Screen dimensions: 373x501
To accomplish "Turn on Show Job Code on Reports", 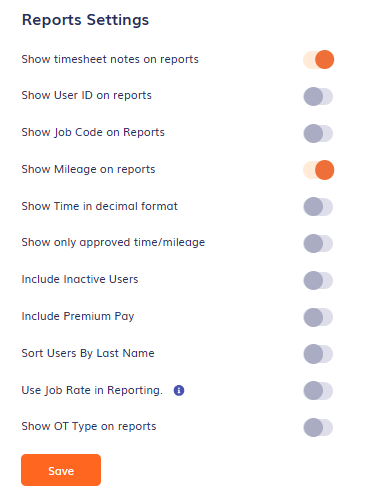I will (x=318, y=133).
